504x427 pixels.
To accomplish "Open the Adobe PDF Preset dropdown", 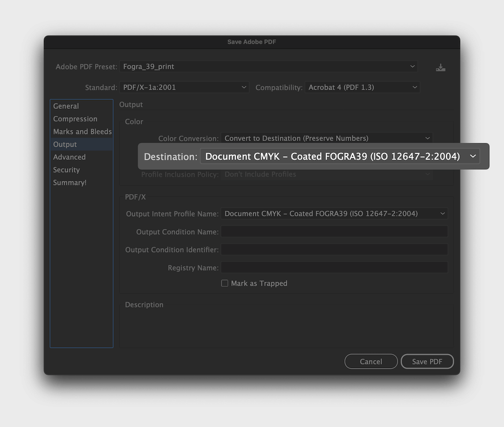I will pos(269,67).
